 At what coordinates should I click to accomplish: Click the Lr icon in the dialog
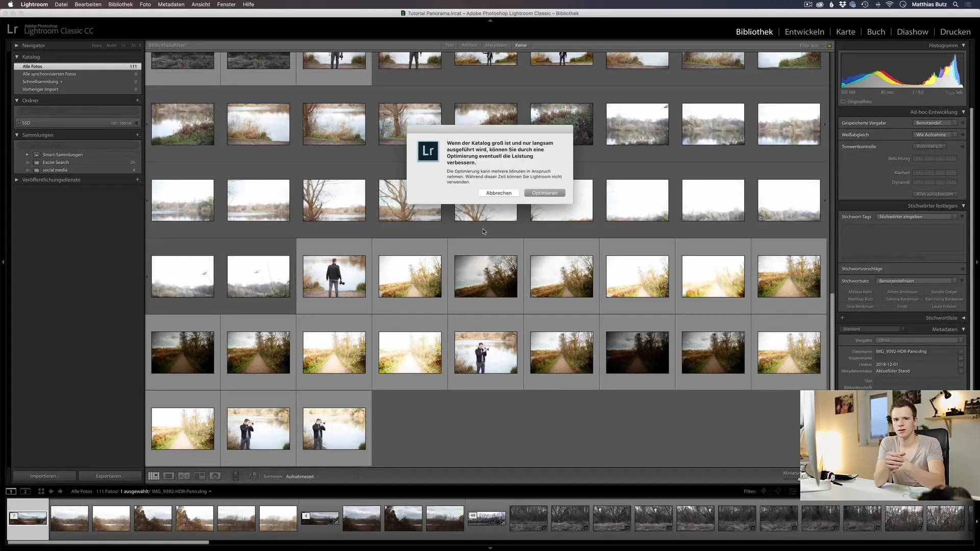coord(428,152)
